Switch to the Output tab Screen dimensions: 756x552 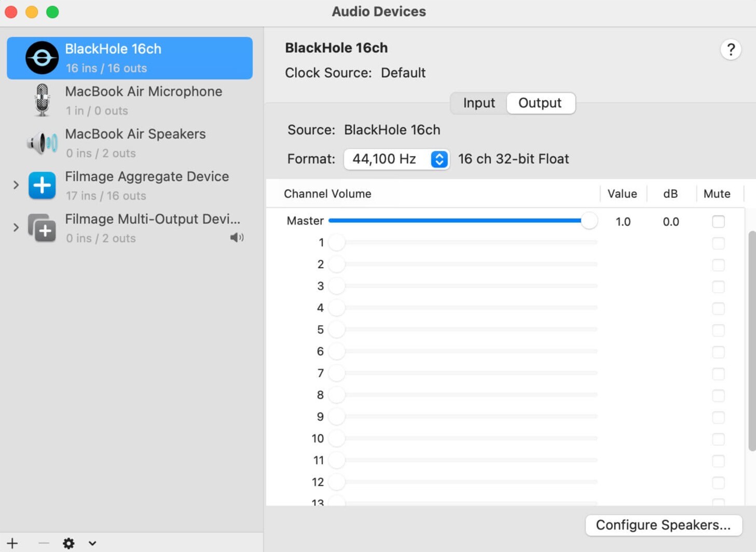click(540, 103)
